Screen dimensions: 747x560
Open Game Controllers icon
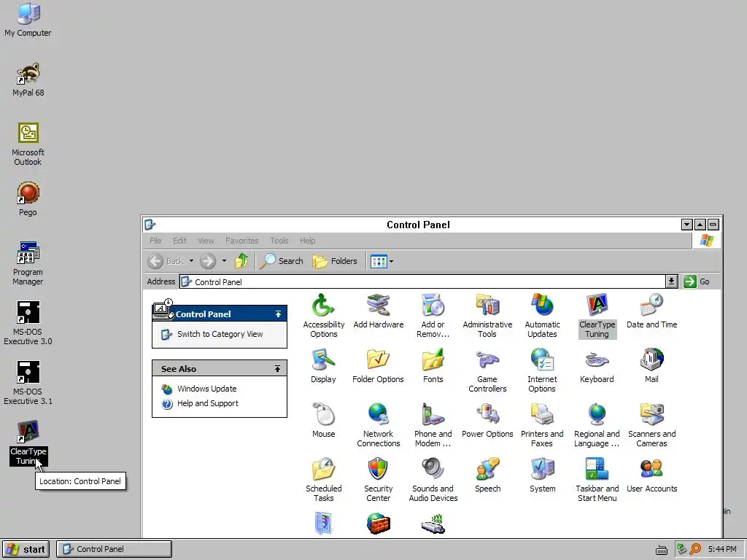487,370
